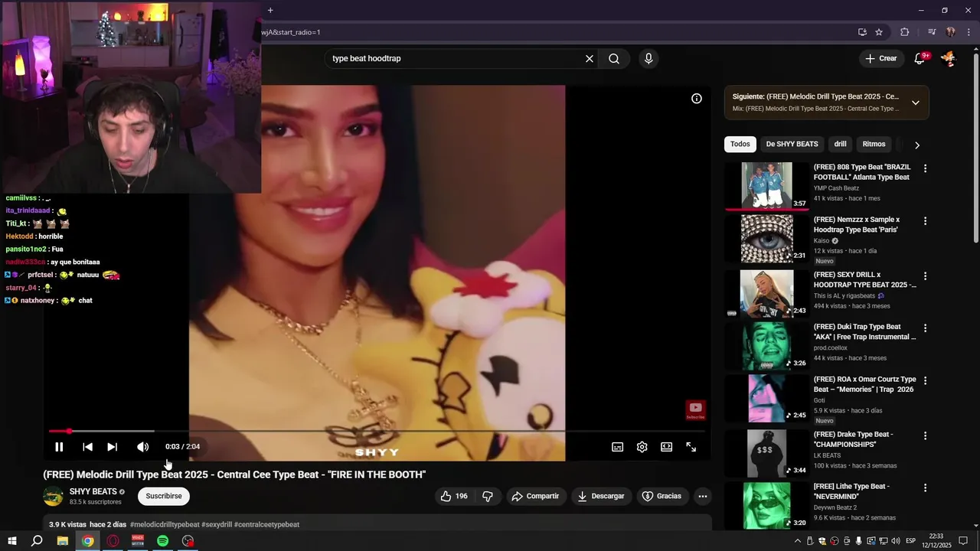Mute the video volume
The height and width of the screenshot is (551, 980).
(142, 447)
